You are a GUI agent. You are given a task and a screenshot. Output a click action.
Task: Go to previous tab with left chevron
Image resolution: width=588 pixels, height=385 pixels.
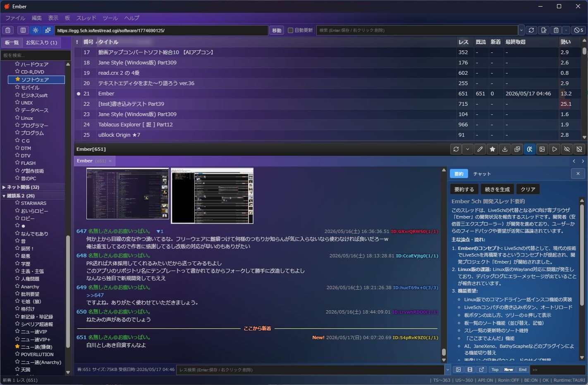click(x=574, y=161)
